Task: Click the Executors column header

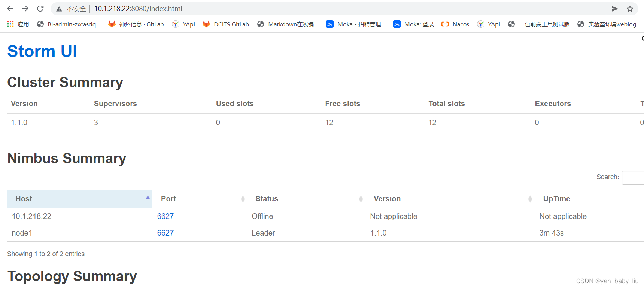Action: click(x=553, y=103)
